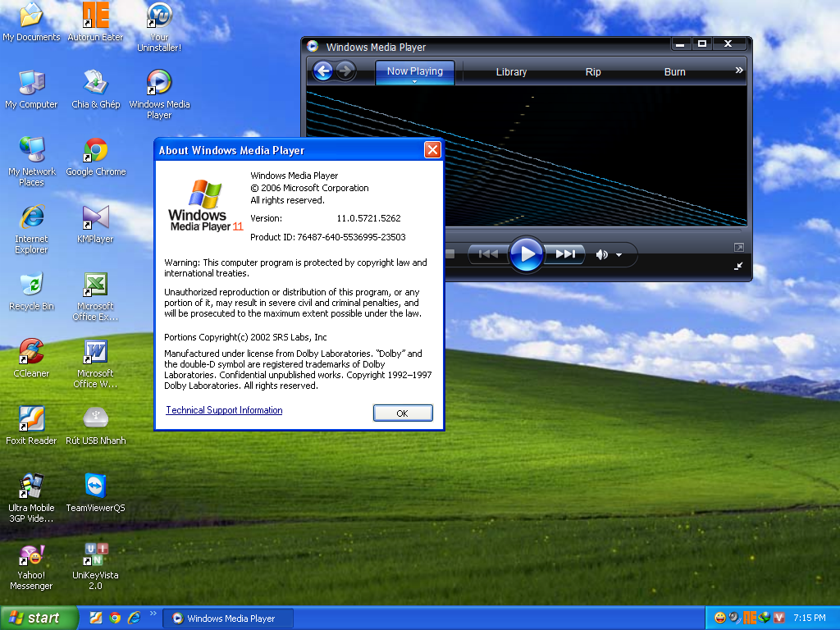Open the Burn tab
Viewport: 840px width, 630px height.
click(x=675, y=72)
